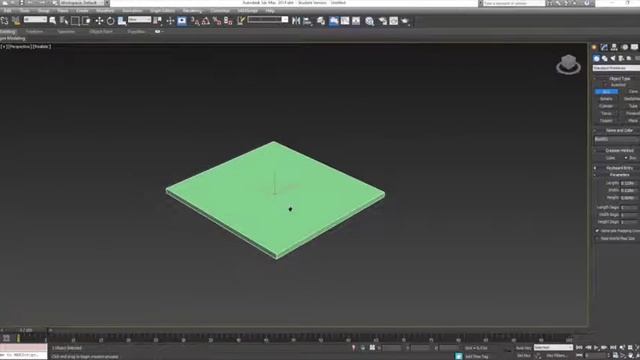Toggle Window/Crossing selection mode

click(87, 20)
